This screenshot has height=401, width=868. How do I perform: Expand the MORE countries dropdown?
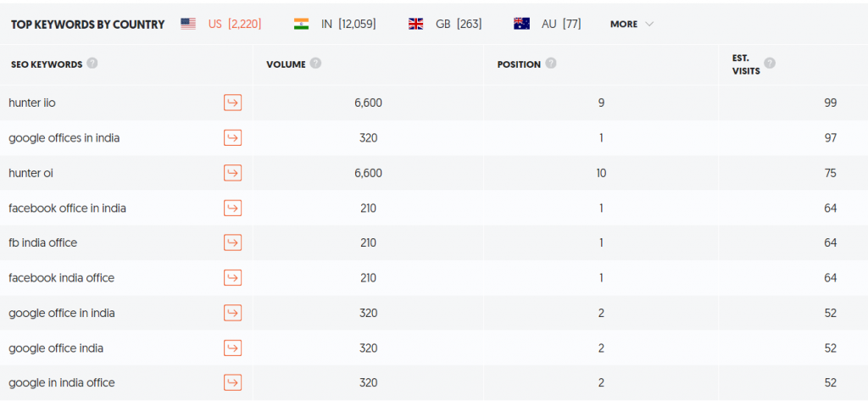(x=632, y=24)
